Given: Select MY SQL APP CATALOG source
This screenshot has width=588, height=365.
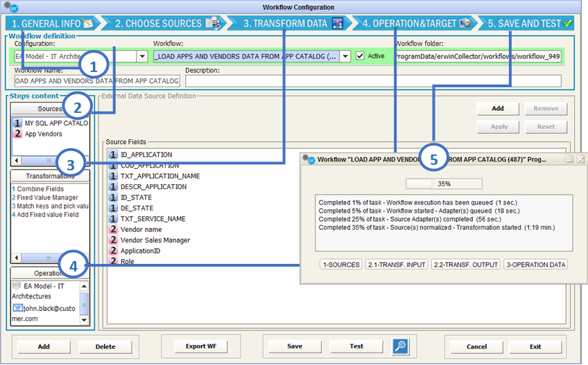Looking at the screenshot, I should tap(51, 123).
